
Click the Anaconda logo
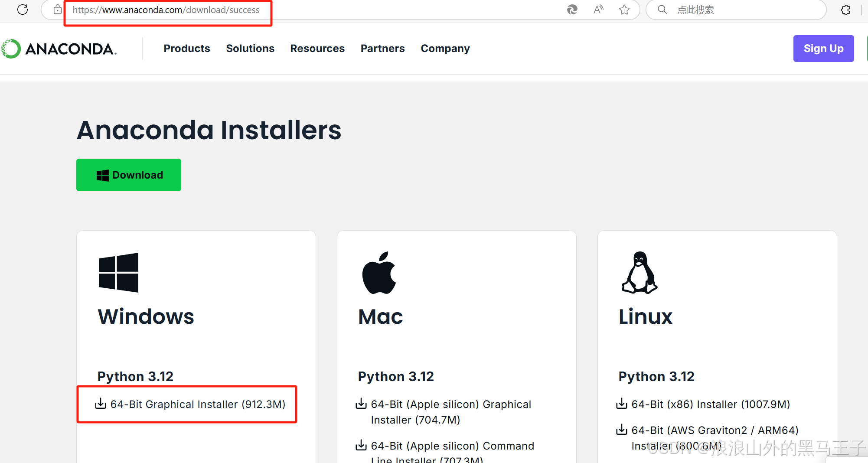click(59, 49)
